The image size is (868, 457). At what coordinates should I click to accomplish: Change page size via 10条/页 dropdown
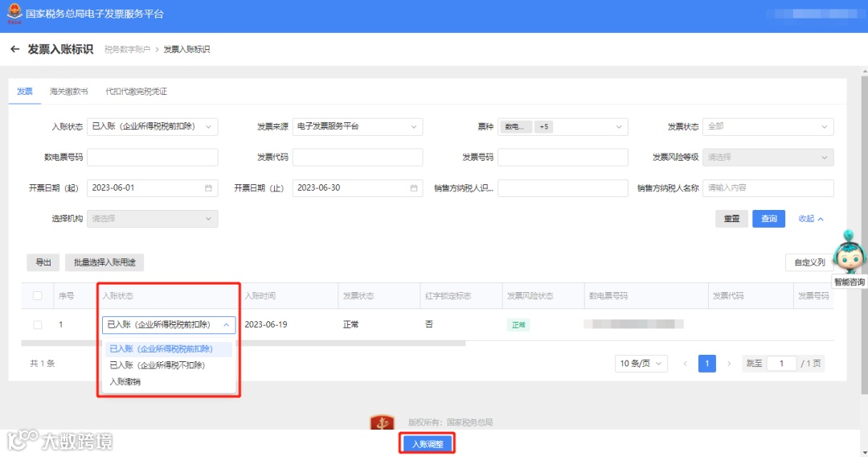641,364
